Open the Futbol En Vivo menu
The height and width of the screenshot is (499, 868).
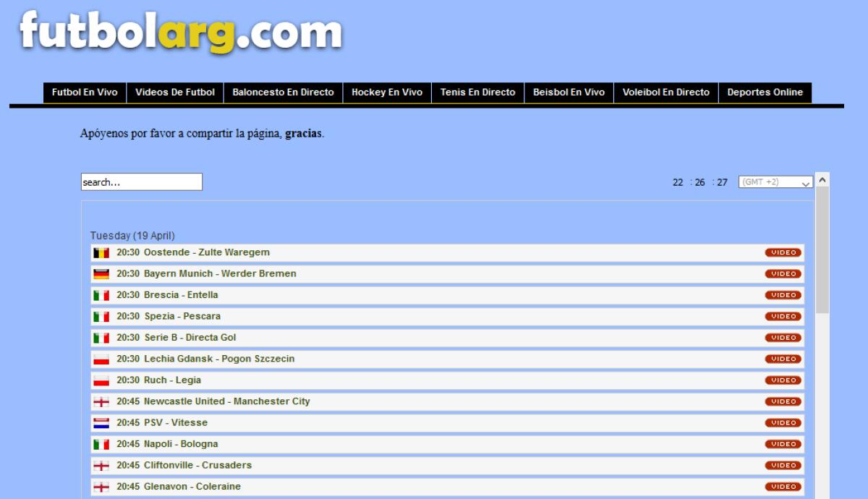click(x=85, y=93)
